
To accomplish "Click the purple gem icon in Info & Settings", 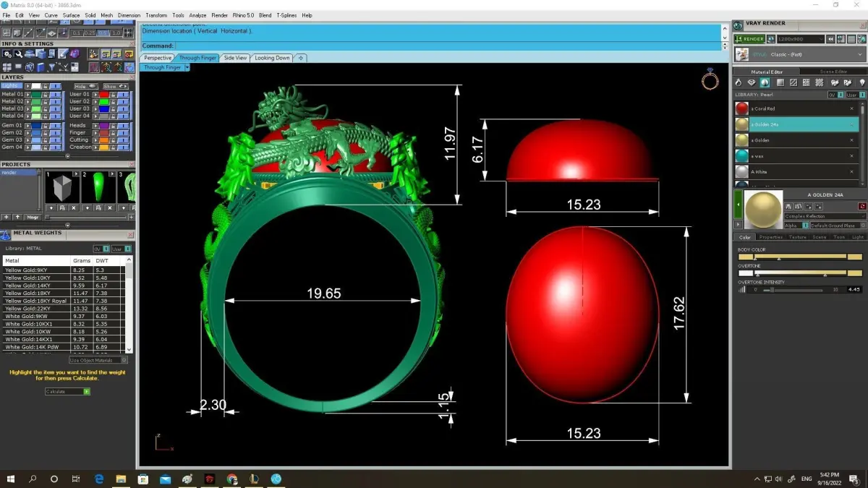I will point(75,53).
